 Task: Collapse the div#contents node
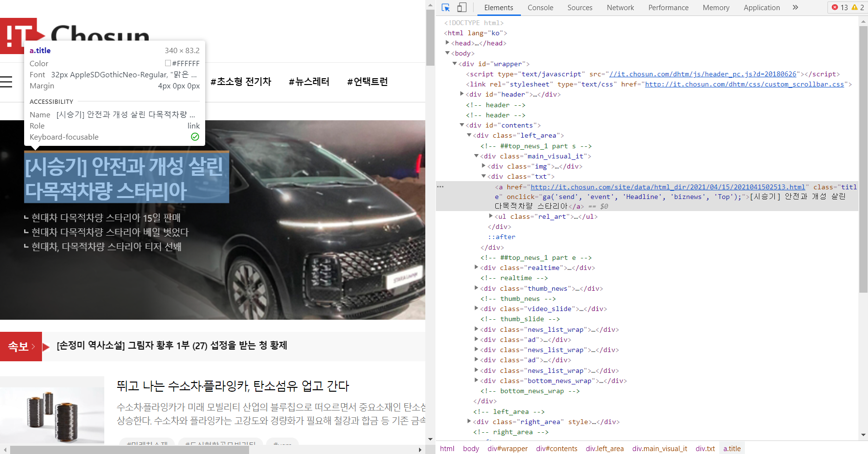coord(462,125)
